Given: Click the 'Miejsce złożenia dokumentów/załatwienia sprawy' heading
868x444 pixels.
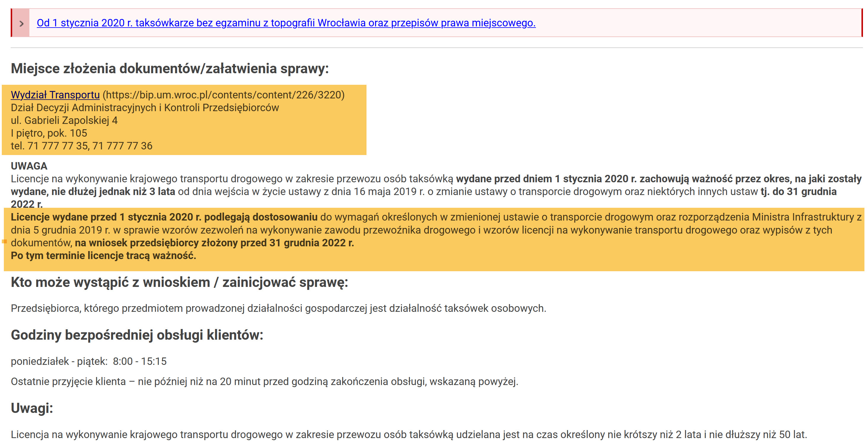Looking at the screenshot, I should click(169, 68).
